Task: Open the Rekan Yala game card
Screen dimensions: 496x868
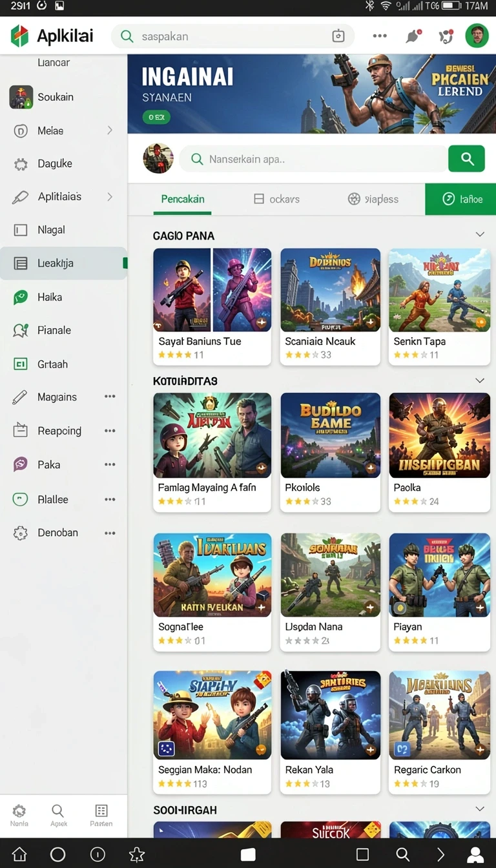Action: 330,732
